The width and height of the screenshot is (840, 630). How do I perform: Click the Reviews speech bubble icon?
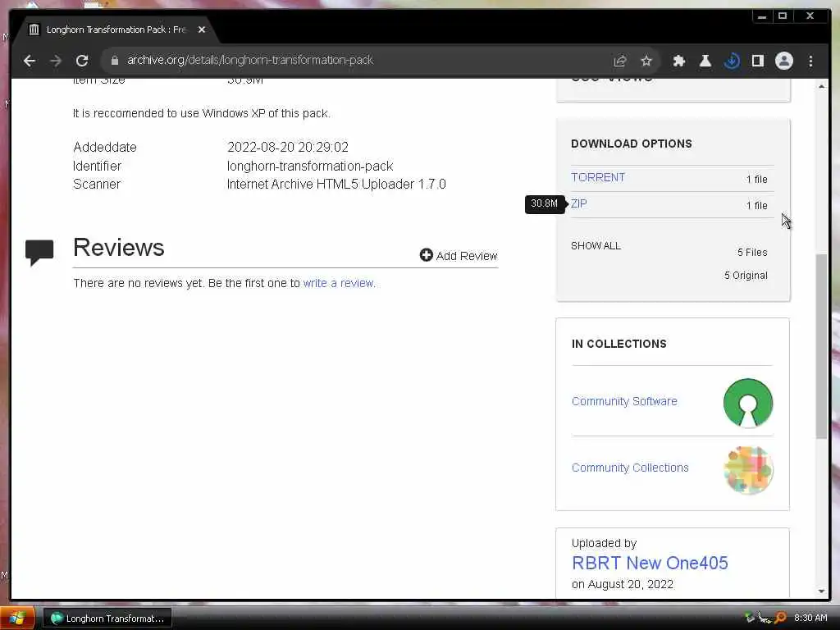[x=39, y=253]
